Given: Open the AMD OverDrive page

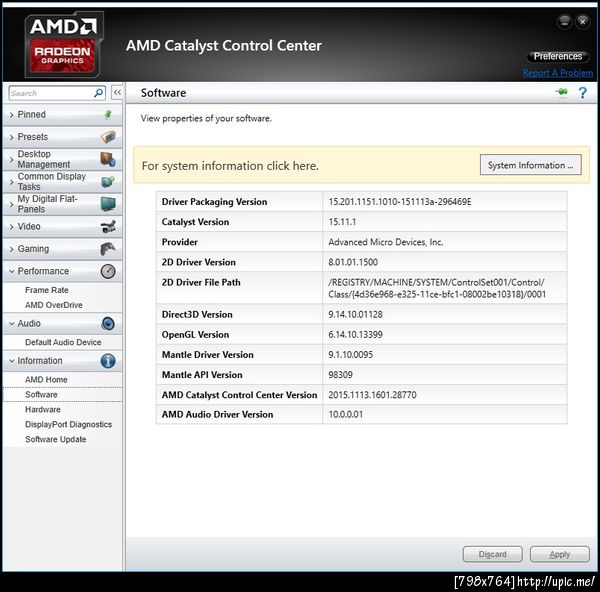Looking at the screenshot, I should [x=54, y=305].
